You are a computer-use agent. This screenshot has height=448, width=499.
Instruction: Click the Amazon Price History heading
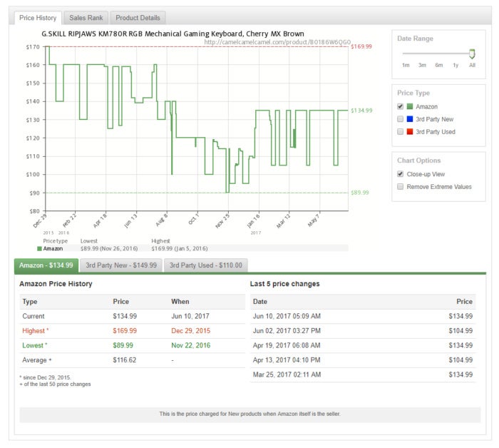(x=56, y=284)
